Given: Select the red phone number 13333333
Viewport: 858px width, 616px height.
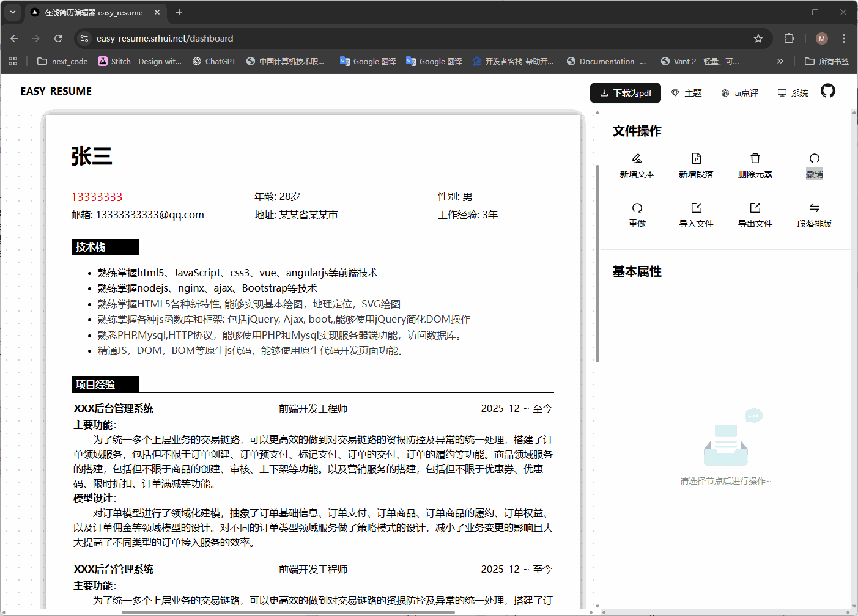Looking at the screenshot, I should 97,197.
